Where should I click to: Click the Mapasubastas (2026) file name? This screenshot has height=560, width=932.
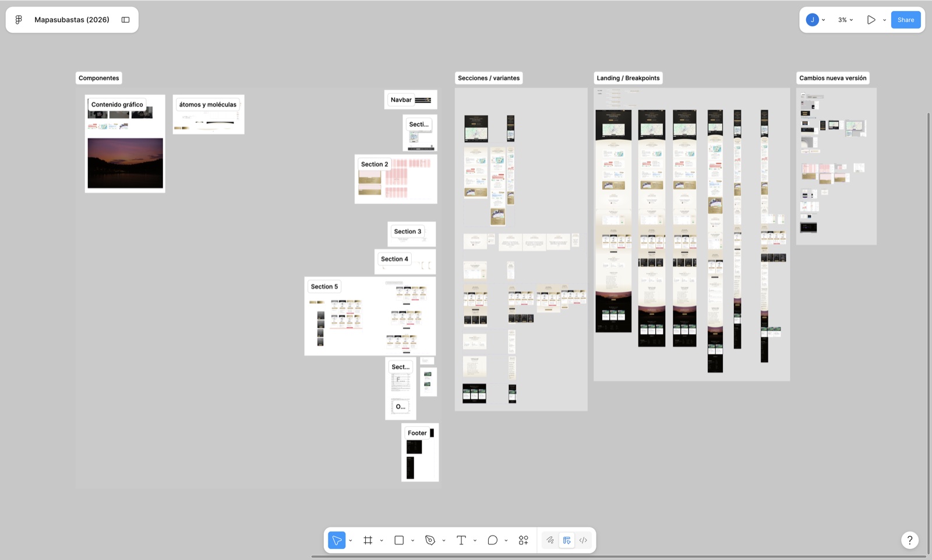click(x=72, y=20)
